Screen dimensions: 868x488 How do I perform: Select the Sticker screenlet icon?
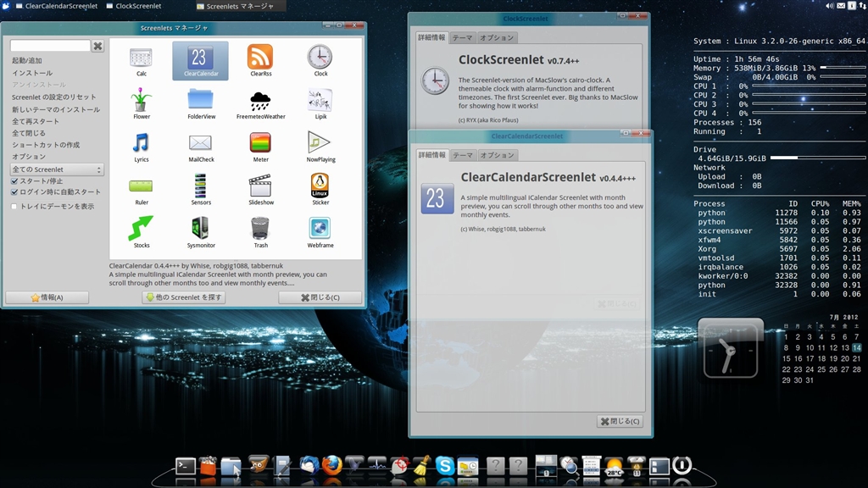320,187
